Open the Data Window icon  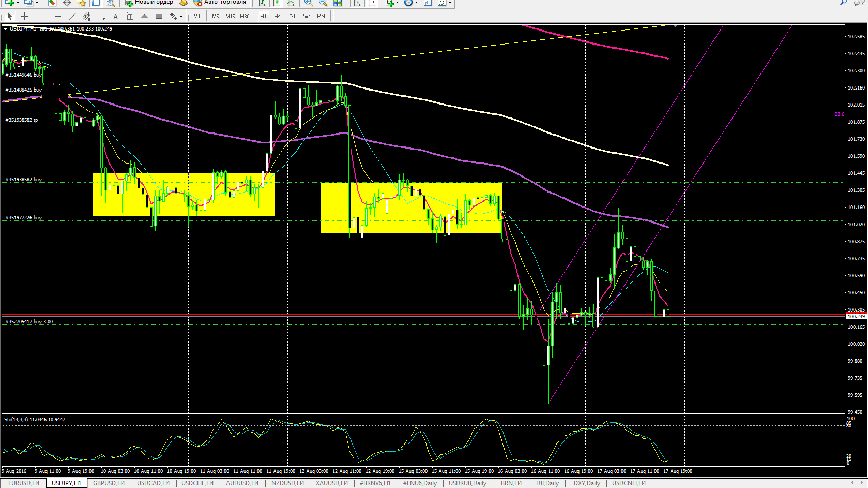coord(67,3)
